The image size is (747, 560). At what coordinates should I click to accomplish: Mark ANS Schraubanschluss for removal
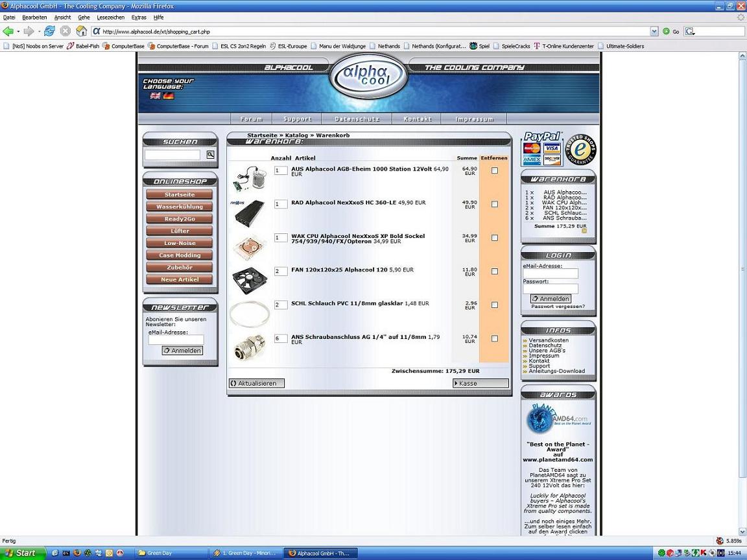tap(495, 338)
